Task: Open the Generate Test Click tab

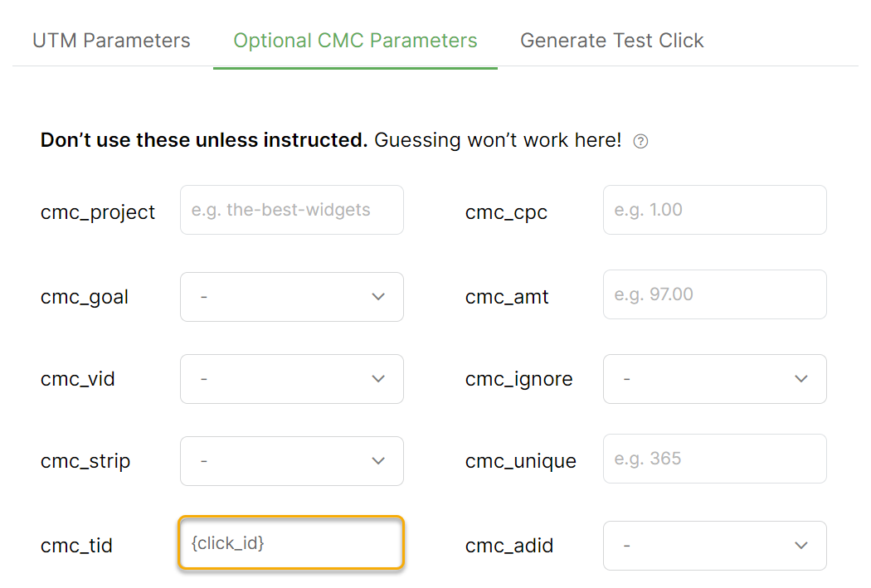Action: tap(611, 41)
